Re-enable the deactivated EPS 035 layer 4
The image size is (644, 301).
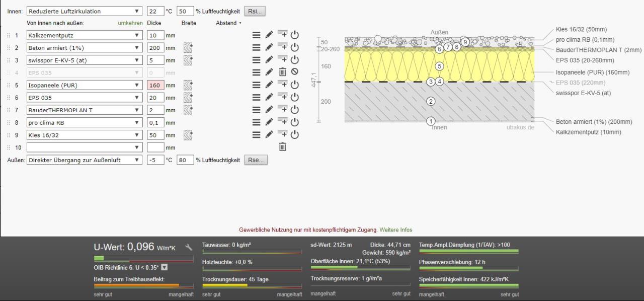click(295, 72)
